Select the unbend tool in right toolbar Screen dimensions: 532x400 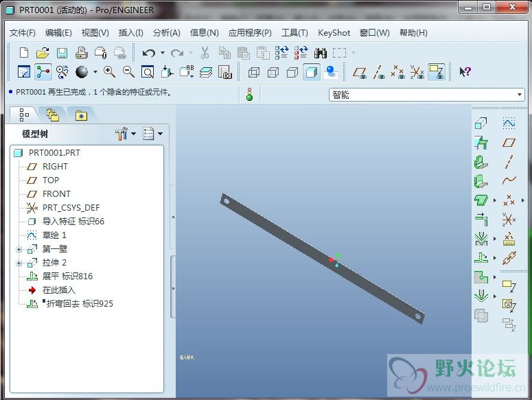tap(481, 258)
